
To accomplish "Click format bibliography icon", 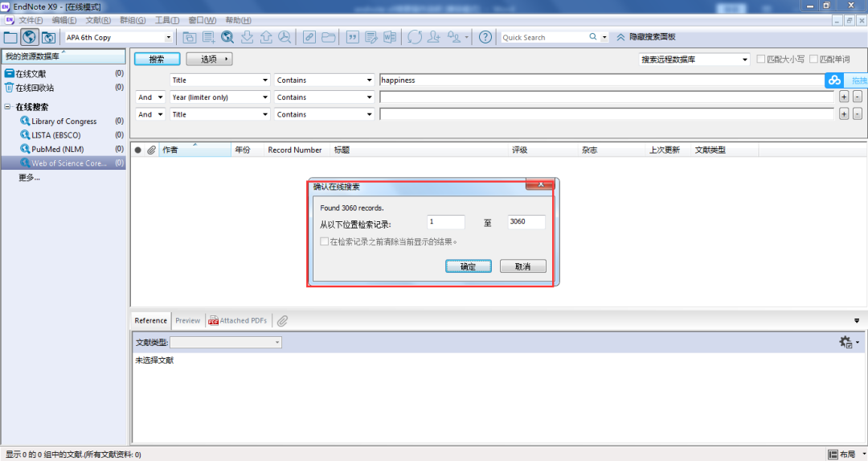I will [371, 37].
